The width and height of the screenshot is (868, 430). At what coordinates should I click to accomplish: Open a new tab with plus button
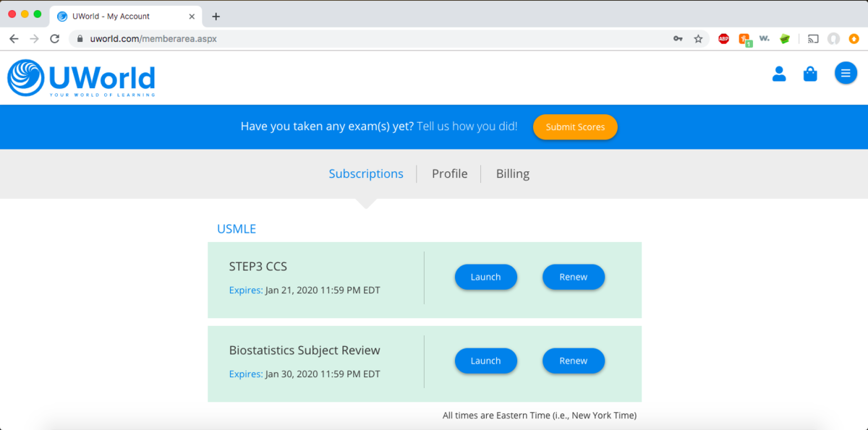pos(216,16)
